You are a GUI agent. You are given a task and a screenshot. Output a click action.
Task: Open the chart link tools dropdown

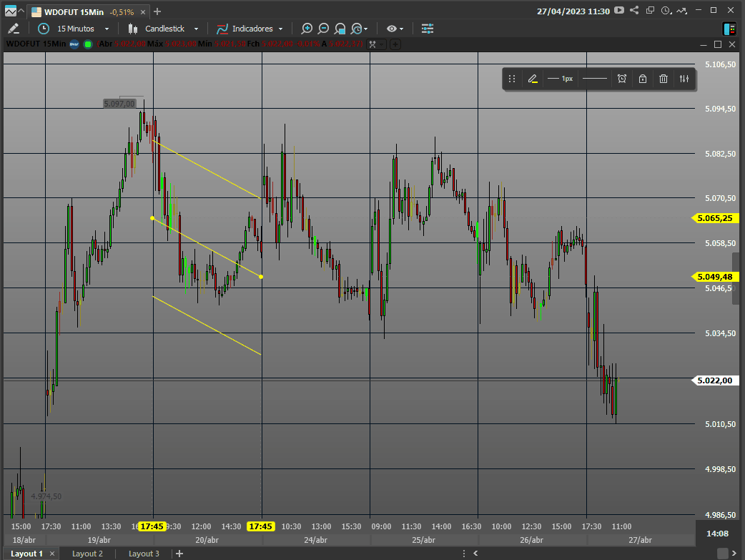[x=376, y=44]
